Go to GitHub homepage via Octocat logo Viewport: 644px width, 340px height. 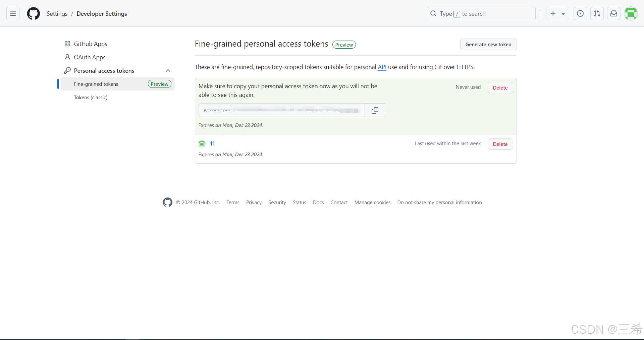[x=33, y=13]
